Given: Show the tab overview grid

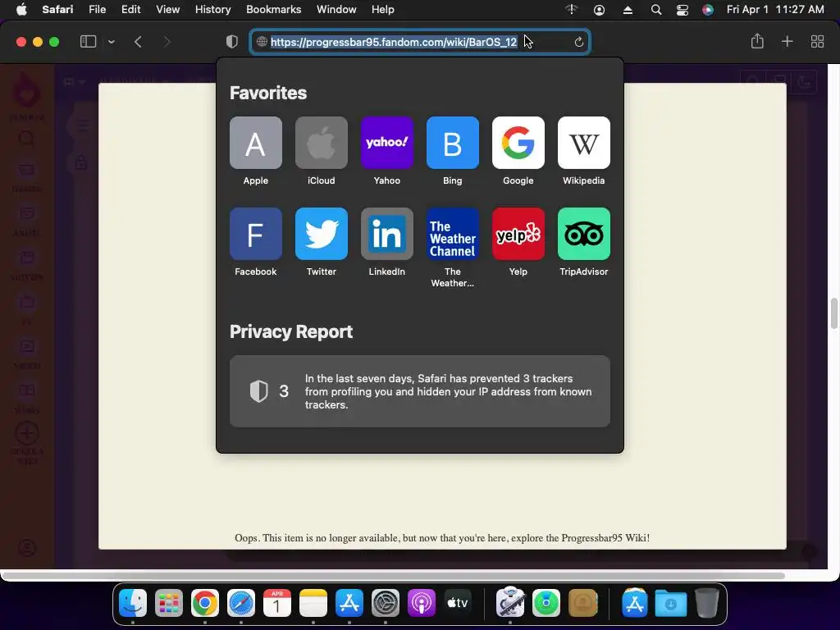Looking at the screenshot, I should click(x=817, y=41).
